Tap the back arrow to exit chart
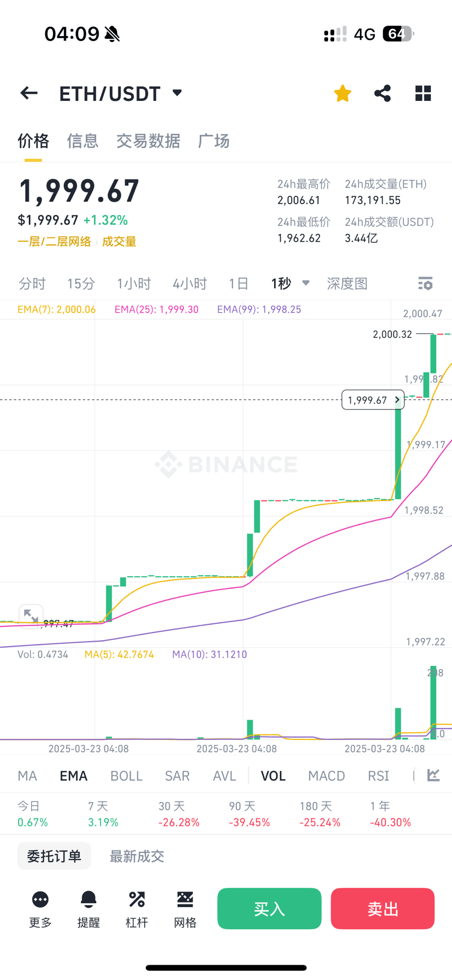Screen dimensions: 452x980 [28, 93]
